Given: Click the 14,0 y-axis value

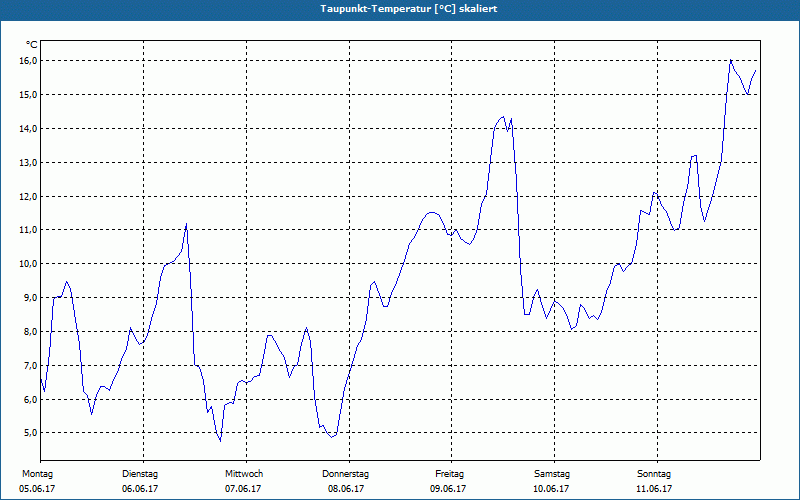Looking at the screenshot, I should click(28, 129).
